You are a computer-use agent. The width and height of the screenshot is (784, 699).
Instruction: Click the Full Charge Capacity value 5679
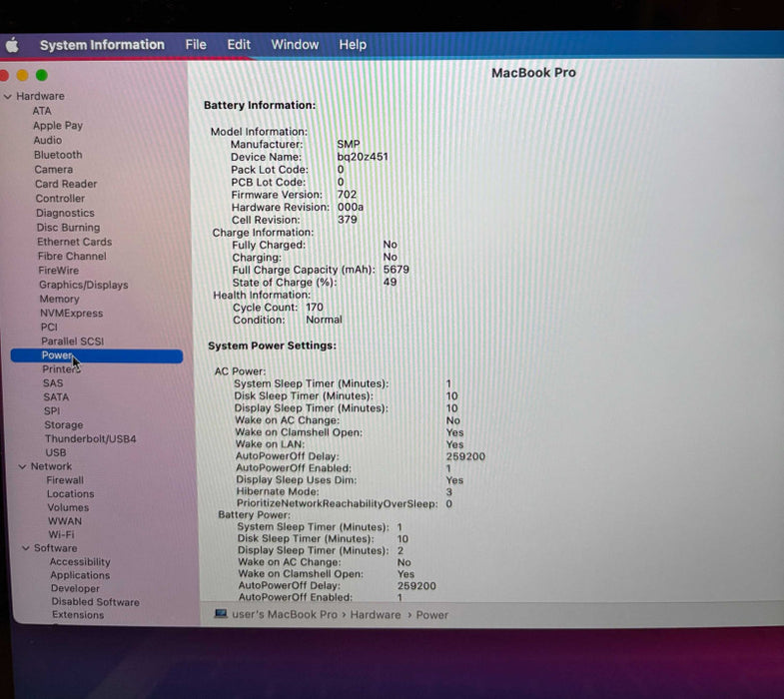tap(396, 270)
